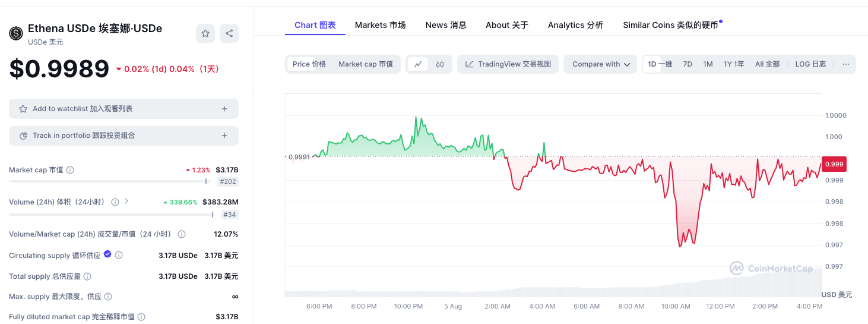The height and width of the screenshot is (324, 868).
Task: Open the Markets tab
Action: [380, 25]
